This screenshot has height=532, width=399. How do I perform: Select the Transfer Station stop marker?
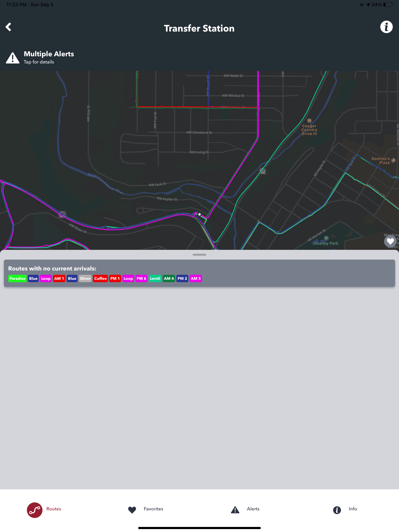[x=199, y=214]
